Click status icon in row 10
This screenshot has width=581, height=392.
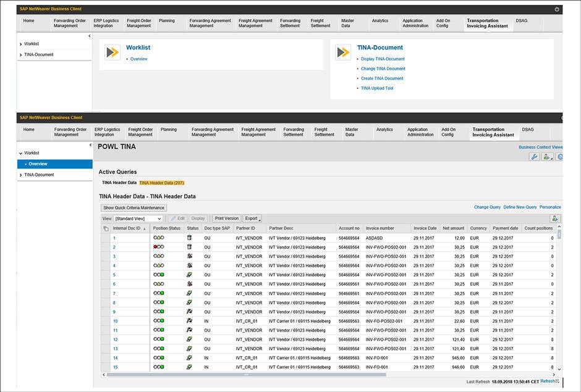189,321
